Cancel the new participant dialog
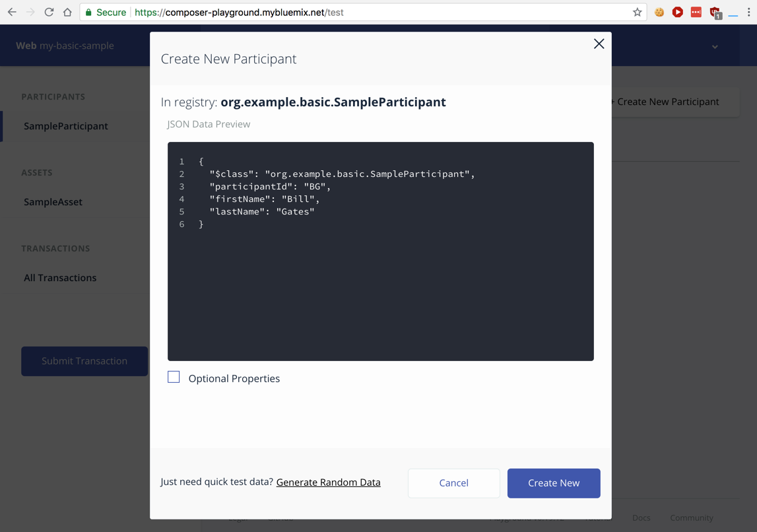The width and height of the screenshot is (757, 532). pos(453,483)
